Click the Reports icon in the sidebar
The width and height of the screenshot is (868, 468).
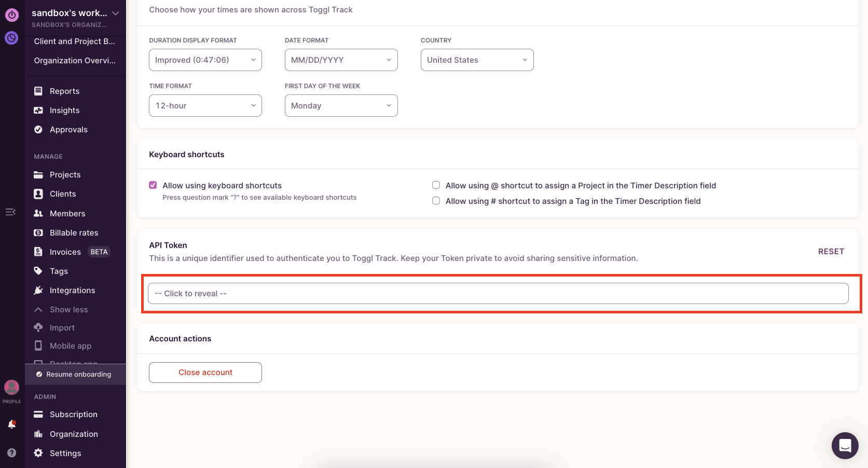[x=38, y=90]
